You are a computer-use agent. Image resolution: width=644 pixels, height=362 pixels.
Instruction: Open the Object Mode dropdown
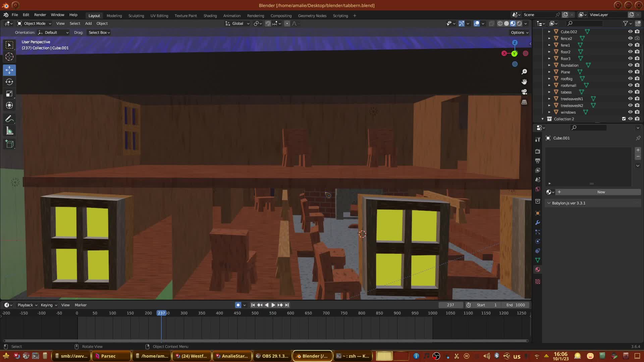34,23
